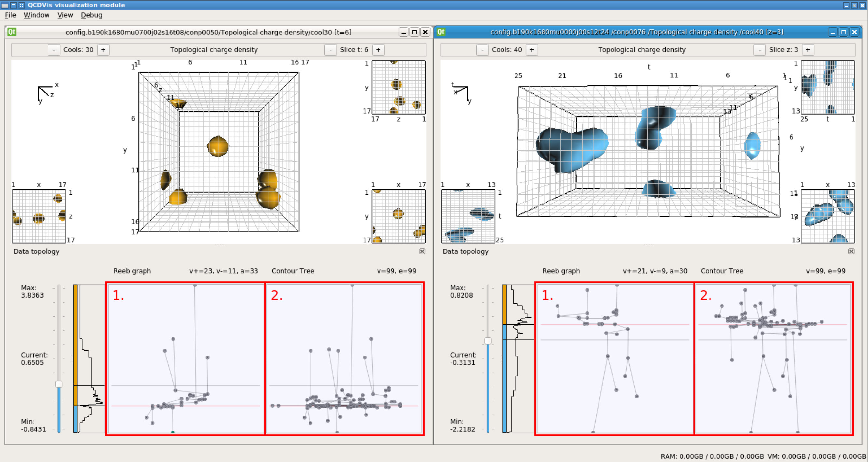Close the right cool40 subwindow
The height and width of the screenshot is (462, 868).
(x=855, y=32)
